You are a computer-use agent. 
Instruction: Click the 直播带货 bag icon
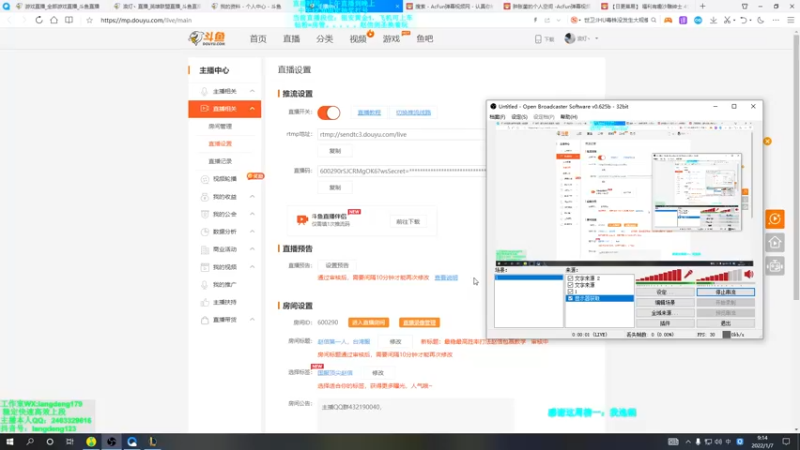205,320
